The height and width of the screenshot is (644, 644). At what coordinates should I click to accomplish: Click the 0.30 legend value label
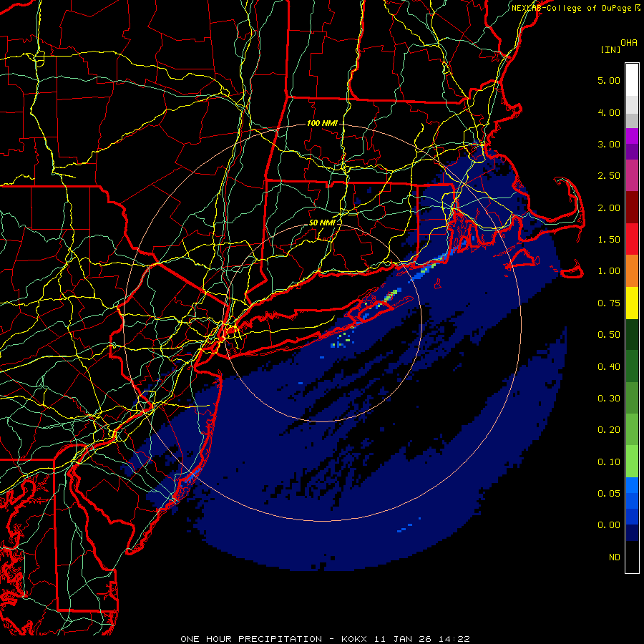point(609,399)
